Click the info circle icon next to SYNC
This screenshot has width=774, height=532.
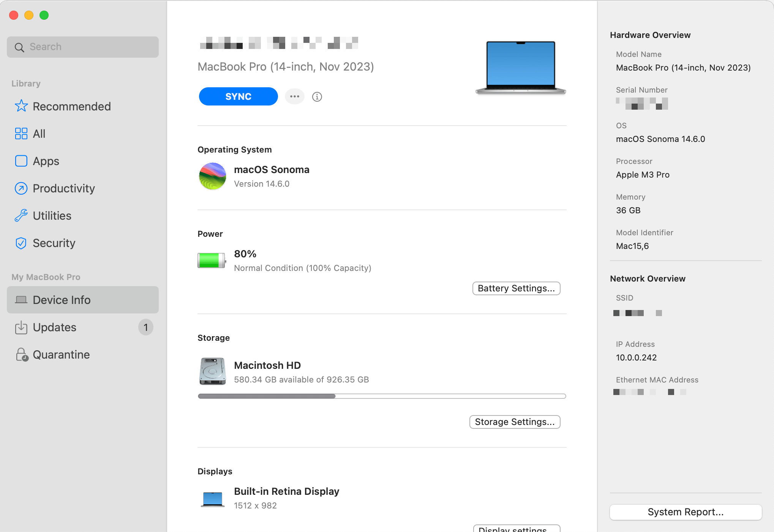[x=317, y=97]
